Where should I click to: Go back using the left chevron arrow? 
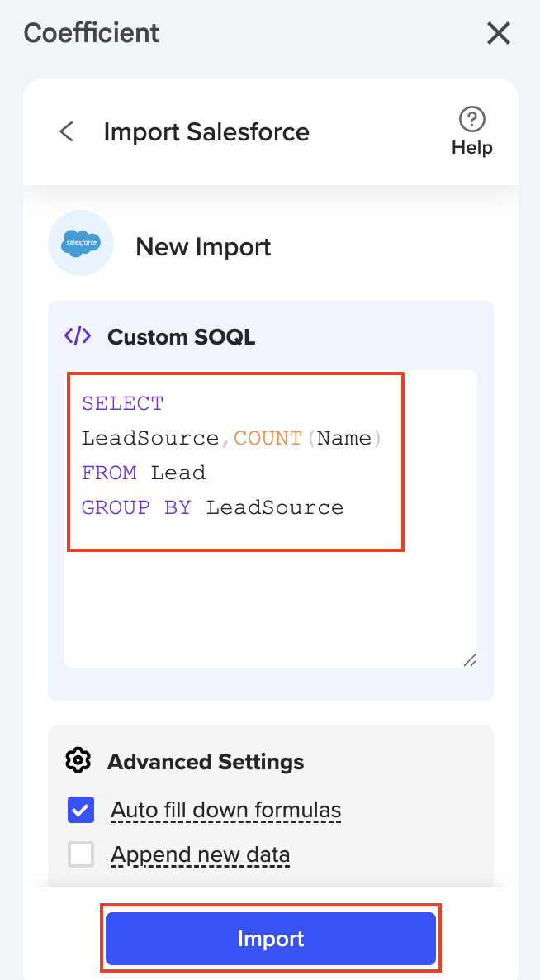pyautogui.click(x=67, y=132)
